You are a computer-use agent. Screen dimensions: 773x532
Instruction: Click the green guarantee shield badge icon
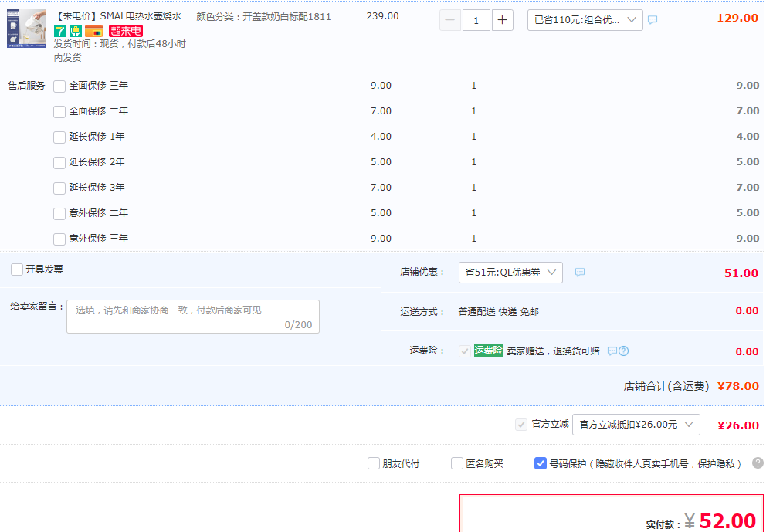click(76, 31)
